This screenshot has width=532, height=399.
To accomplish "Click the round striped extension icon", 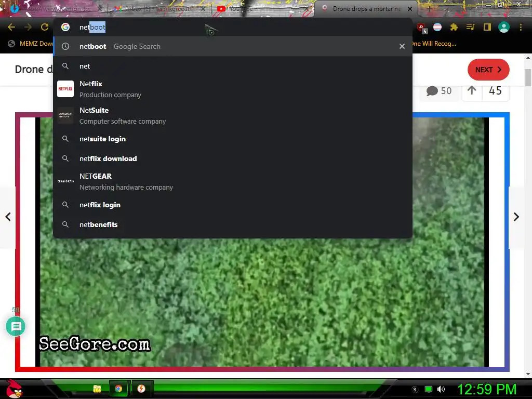I will pyautogui.click(x=437, y=27).
